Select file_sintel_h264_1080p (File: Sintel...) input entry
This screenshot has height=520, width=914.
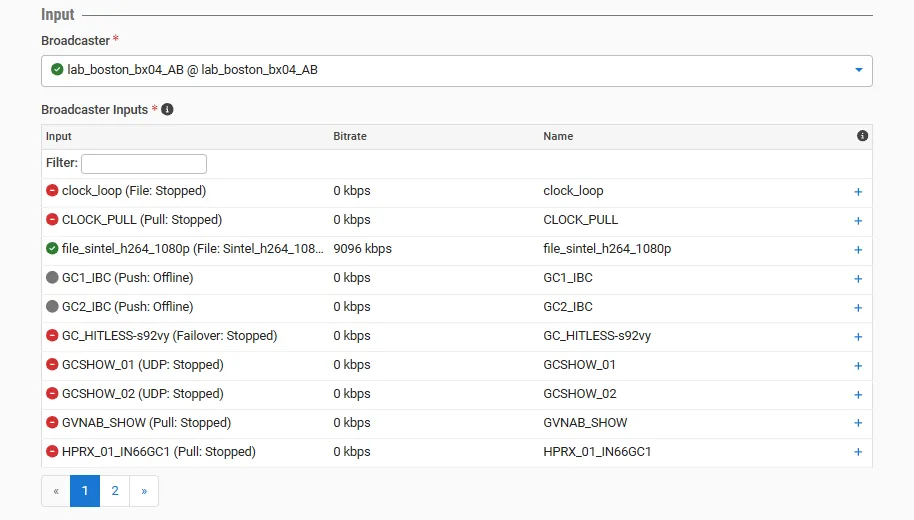(192, 249)
